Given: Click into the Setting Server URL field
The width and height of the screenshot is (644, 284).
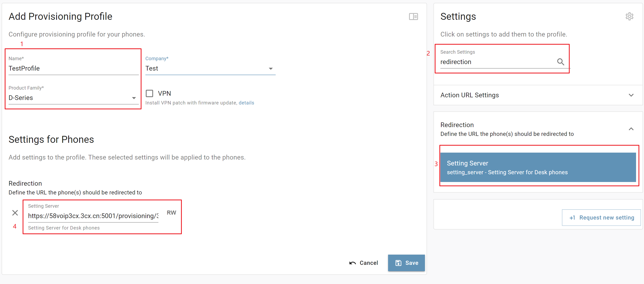Looking at the screenshot, I should point(93,216).
